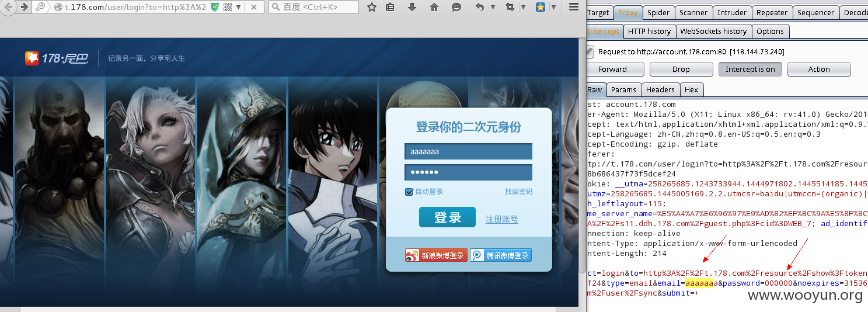This screenshot has width=868, height=312.
Task: Stop page loading with X button
Action: [x=254, y=7]
